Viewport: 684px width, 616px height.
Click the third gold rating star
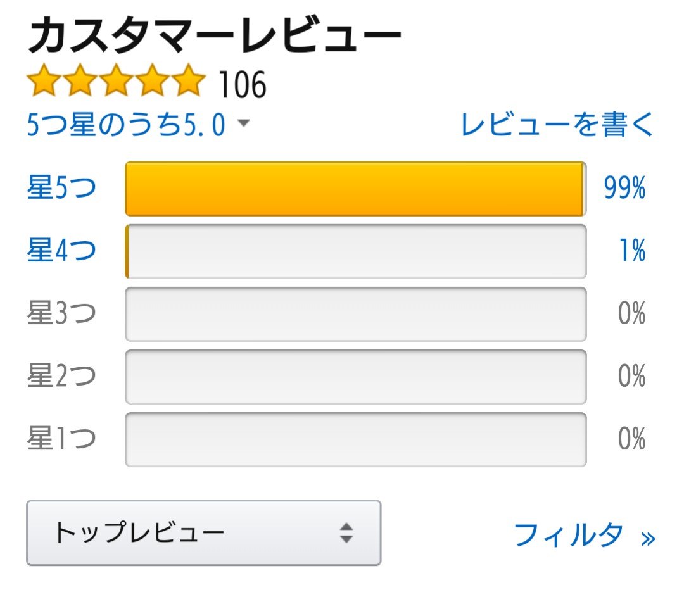coord(116,80)
